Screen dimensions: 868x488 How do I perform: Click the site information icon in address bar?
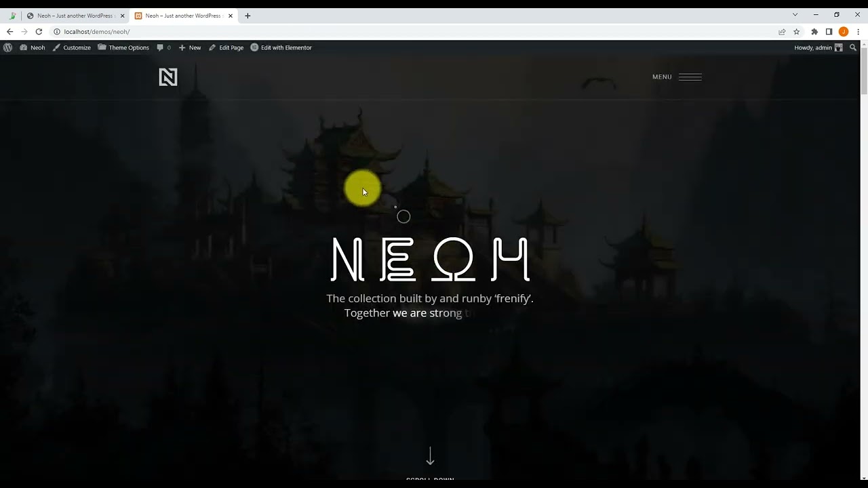57,32
